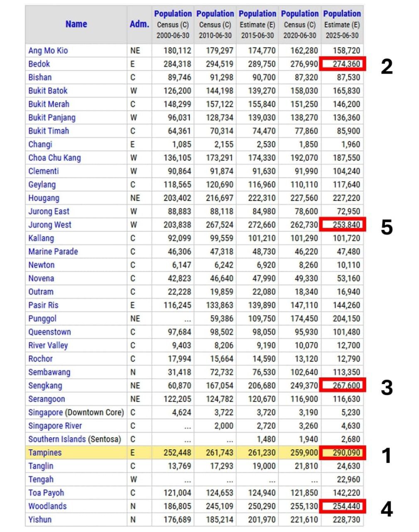
Task: Select Tengah 2025 value 22,960
Action: [x=348, y=479]
